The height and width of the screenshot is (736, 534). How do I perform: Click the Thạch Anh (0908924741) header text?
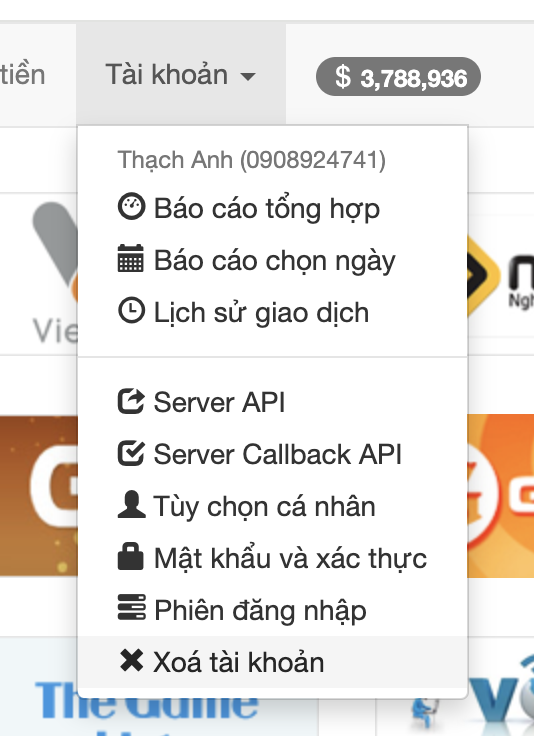tap(252, 160)
